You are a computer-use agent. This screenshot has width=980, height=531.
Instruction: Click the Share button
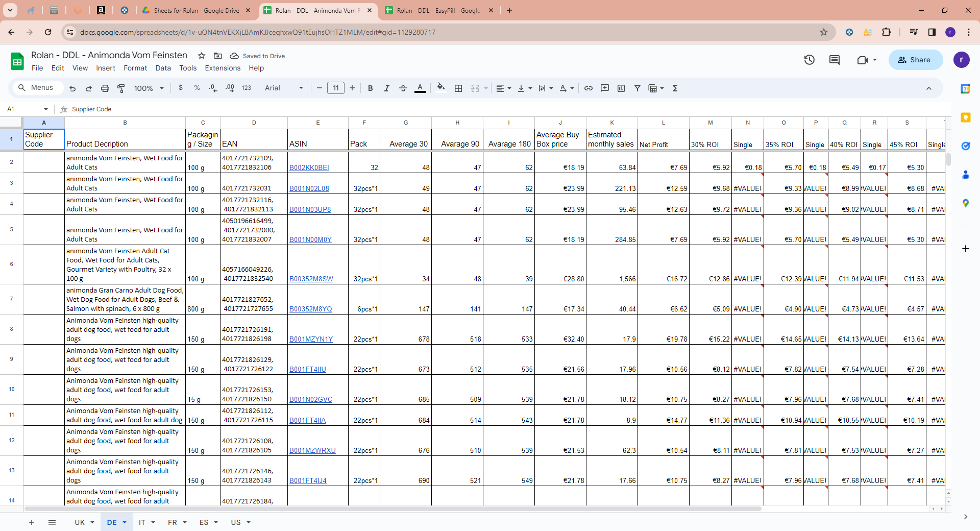[x=916, y=60]
